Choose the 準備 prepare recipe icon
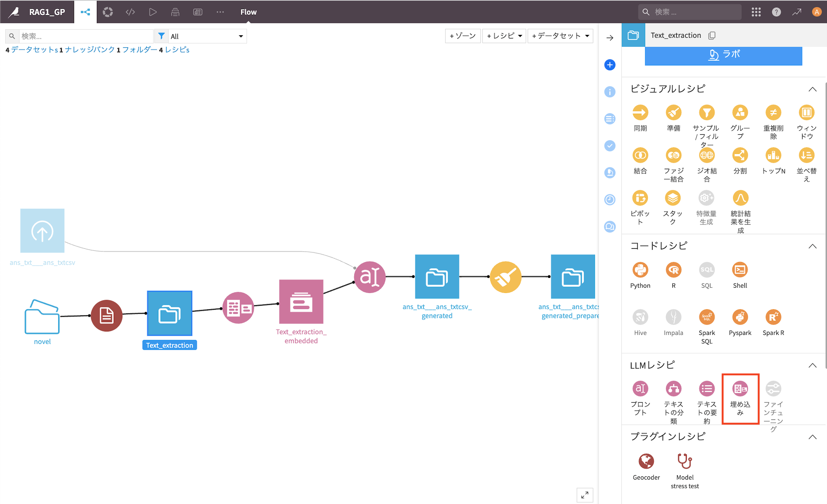The image size is (827, 504). [x=673, y=113]
